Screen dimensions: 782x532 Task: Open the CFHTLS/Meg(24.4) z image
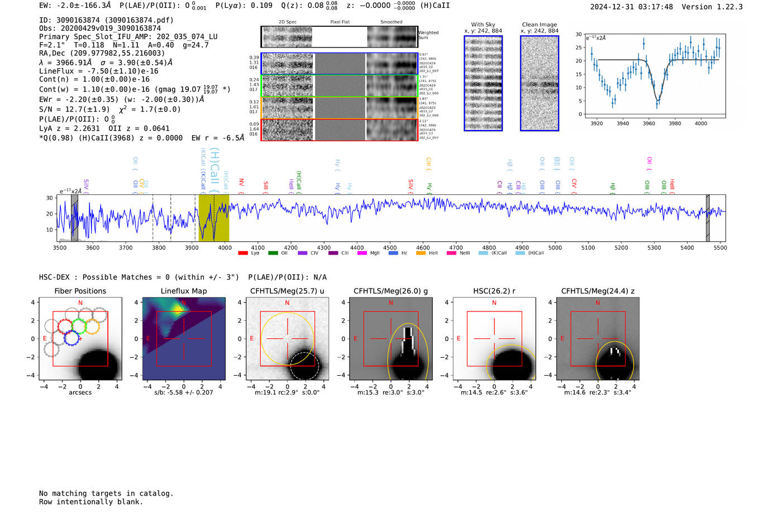coord(598,339)
